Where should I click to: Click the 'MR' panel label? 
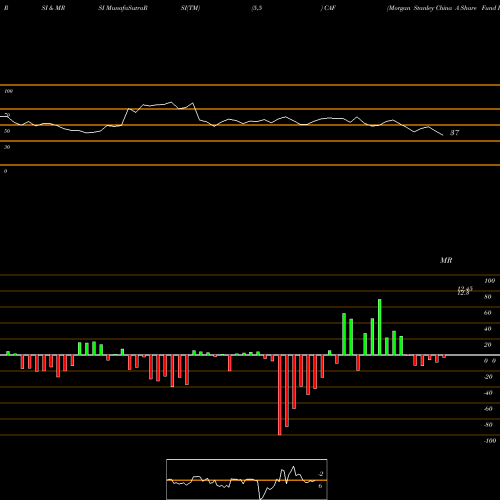(x=446, y=260)
